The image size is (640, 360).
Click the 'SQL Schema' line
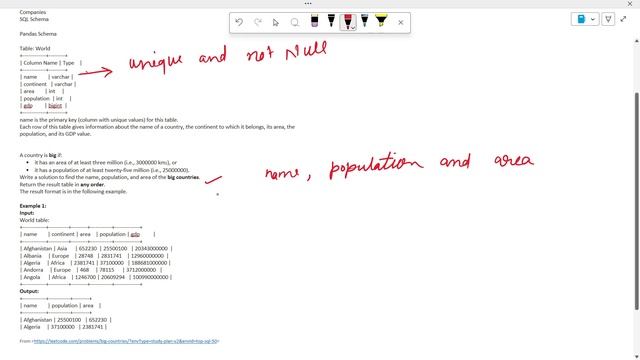34,19
